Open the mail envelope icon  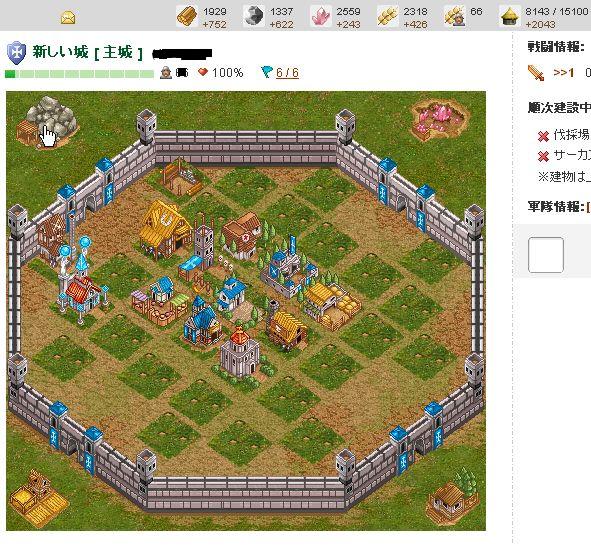click(68, 17)
